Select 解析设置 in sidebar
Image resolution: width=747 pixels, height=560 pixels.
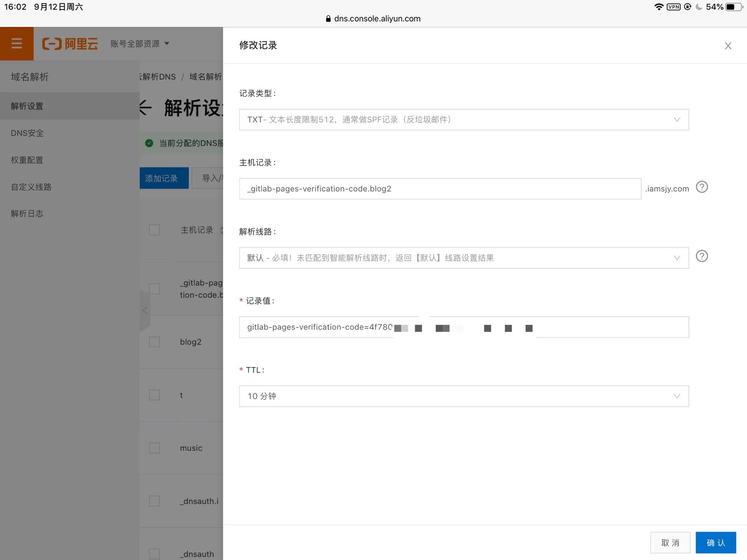(70, 106)
